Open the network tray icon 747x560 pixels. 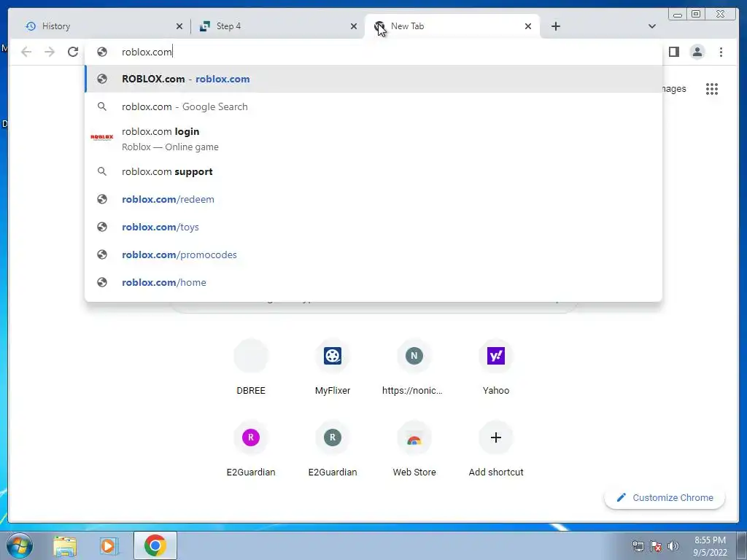tap(638, 546)
